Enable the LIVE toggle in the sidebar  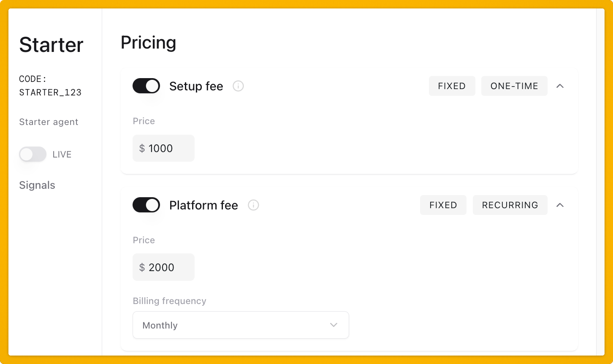(33, 154)
